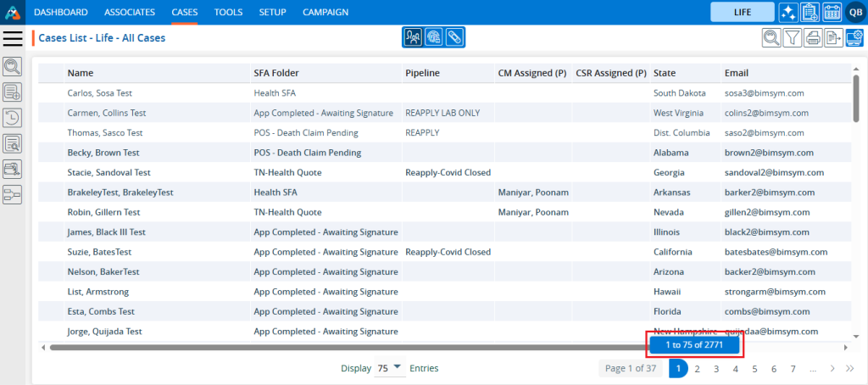Open the Display entries dropdown

390,368
